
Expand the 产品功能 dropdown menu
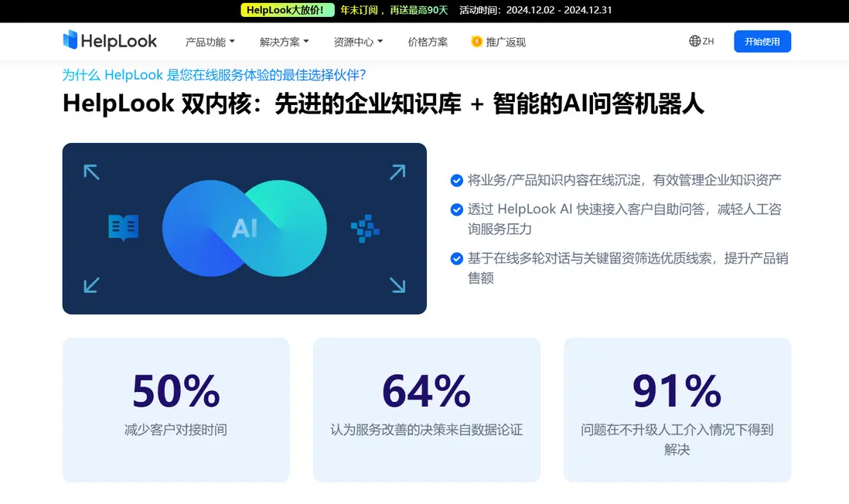tap(210, 42)
